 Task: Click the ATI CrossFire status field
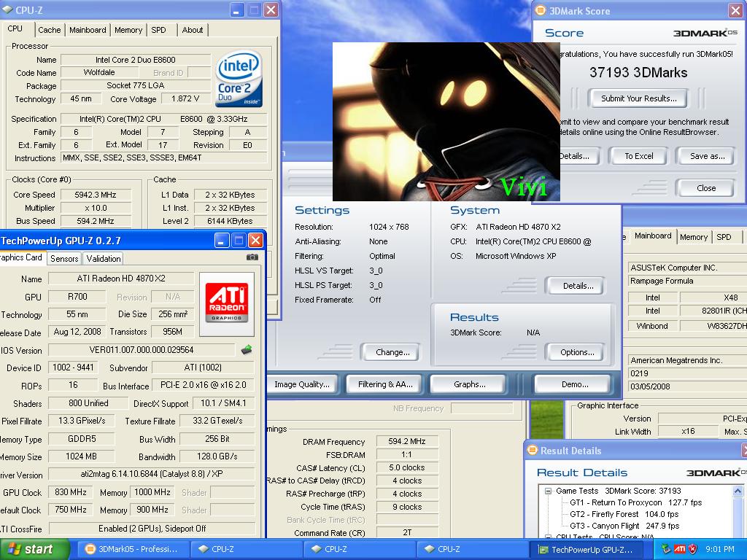pos(152,529)
